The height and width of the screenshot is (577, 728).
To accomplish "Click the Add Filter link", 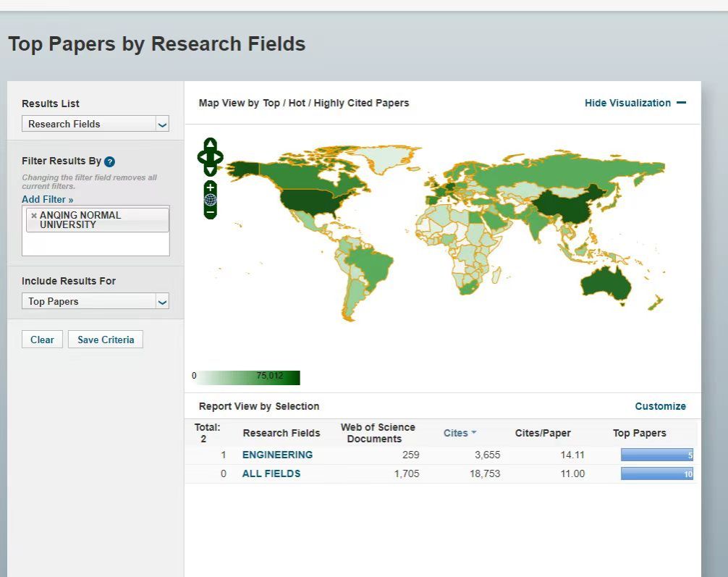I will click(x=47, y=199).
